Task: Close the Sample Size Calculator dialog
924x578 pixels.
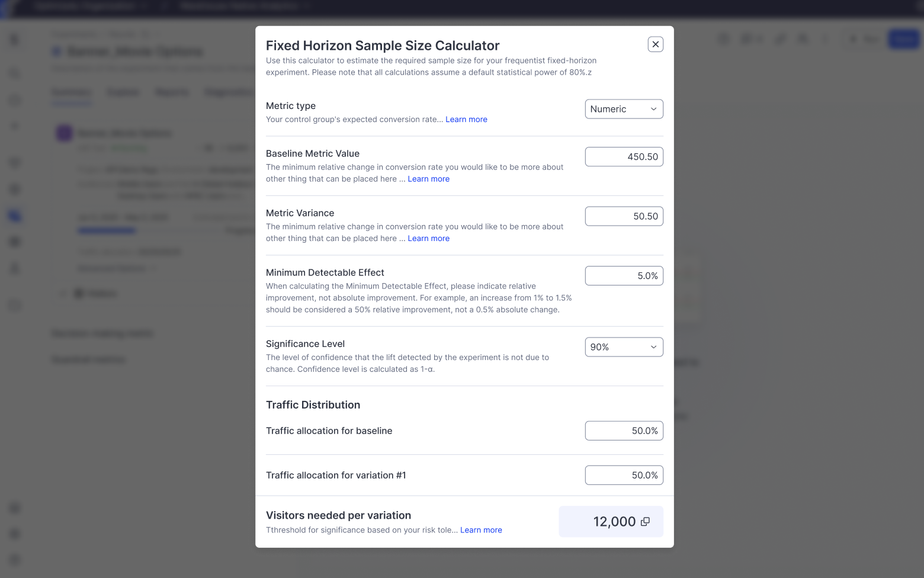Action: point(655,44)
